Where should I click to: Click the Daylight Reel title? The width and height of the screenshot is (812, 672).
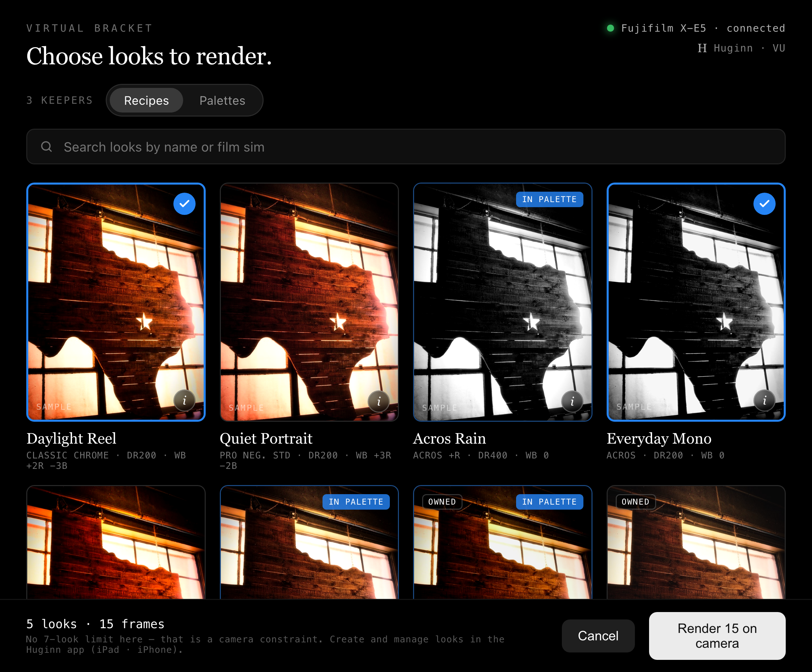pos(71,438)
